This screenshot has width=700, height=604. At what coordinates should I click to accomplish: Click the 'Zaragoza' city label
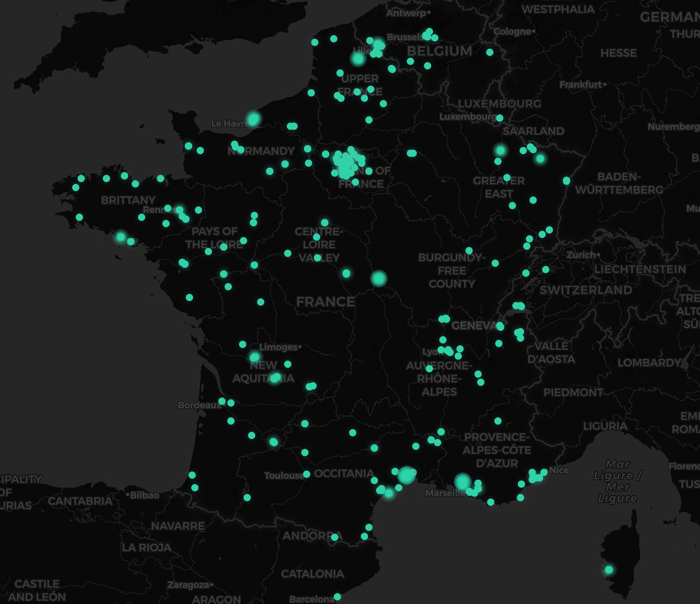coord(189,585)
